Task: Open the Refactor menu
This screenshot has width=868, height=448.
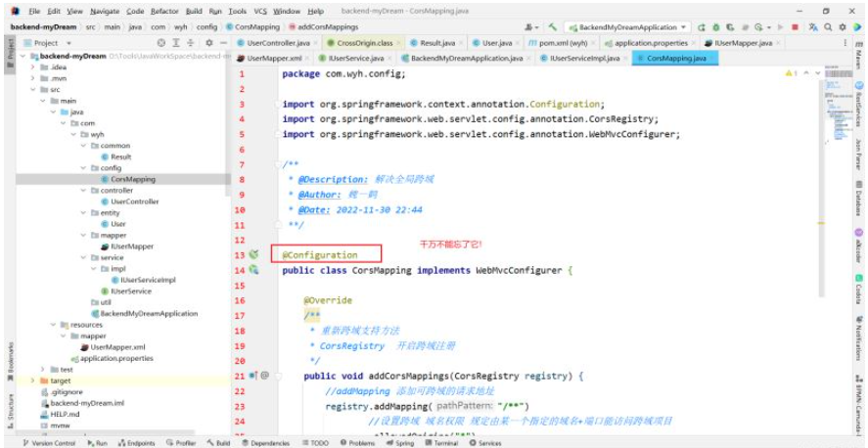Action: click(x=163, y=11)
